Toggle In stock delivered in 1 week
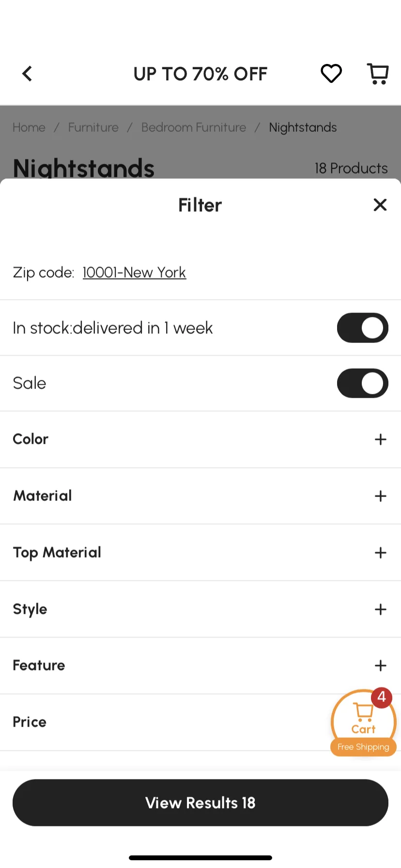The width and height of the screenshot is (401, 868). [363, 328]
